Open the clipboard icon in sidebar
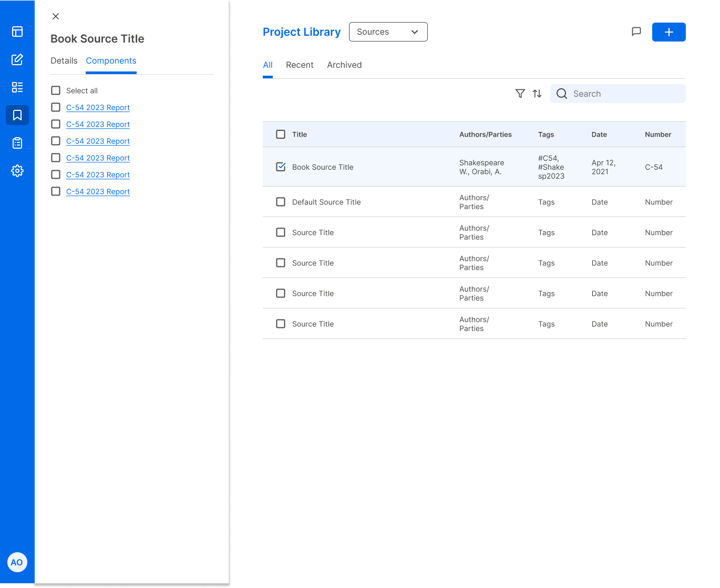 [17, 143]
